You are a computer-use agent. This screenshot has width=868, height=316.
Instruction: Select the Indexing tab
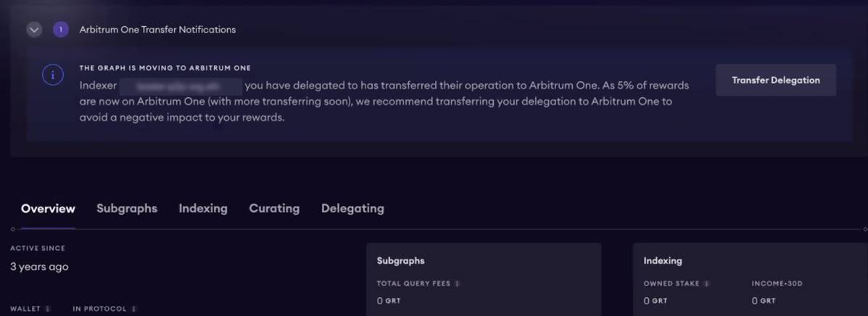pyautogui.click(x=203, y=209)
